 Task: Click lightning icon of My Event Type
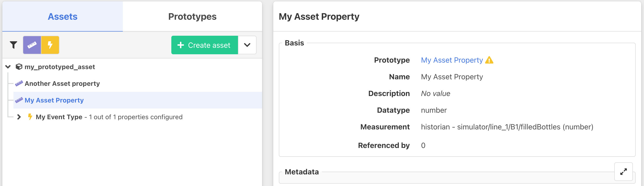[x=30, y=117]
